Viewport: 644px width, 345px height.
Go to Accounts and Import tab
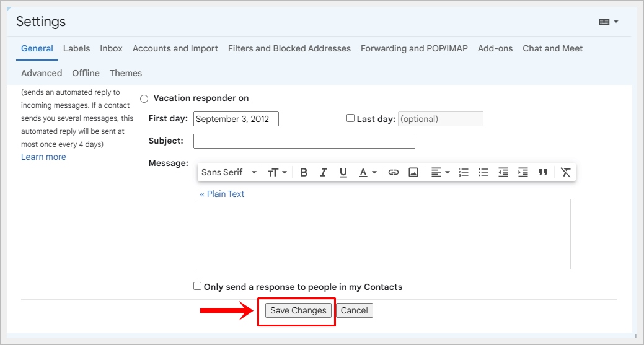click(175, 48)
